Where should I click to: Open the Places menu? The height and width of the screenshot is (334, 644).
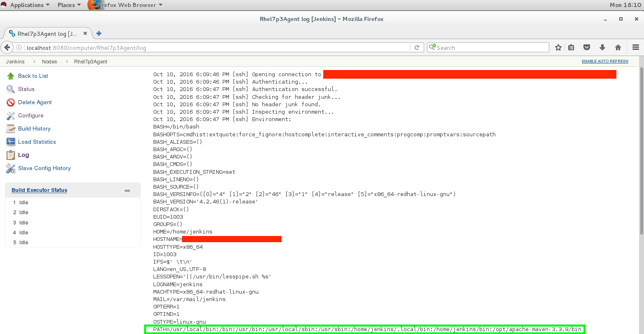(x=69, y=5)
